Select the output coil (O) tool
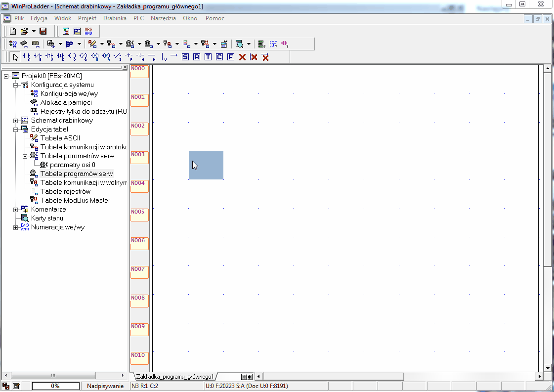Screen dimensions: 554x392 tap(72, 57)
